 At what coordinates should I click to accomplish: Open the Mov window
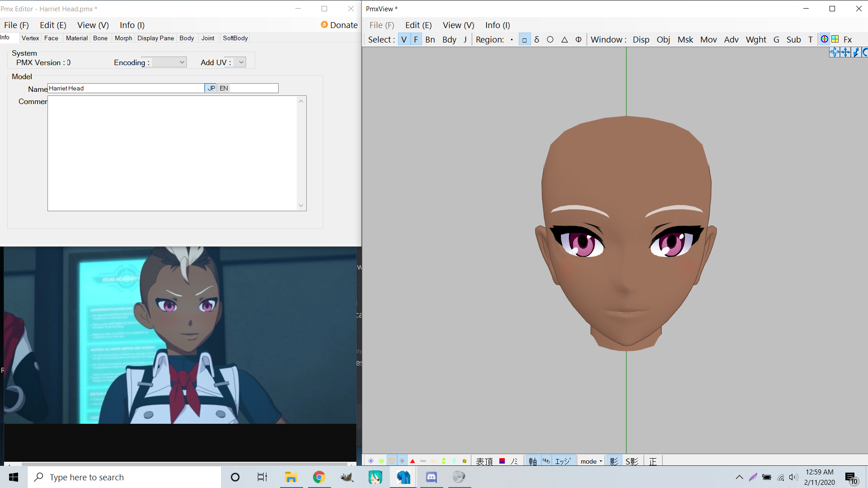708,39
